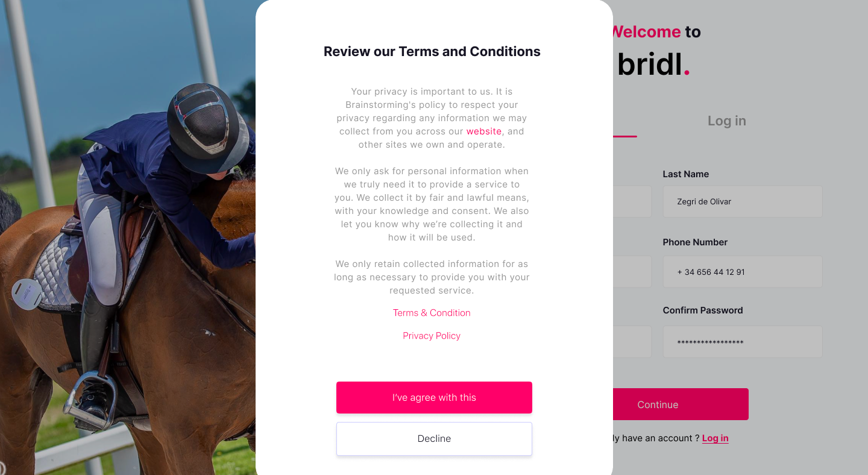Click the Last Name input field
This screenshot has width=868, height=475.
742,201
